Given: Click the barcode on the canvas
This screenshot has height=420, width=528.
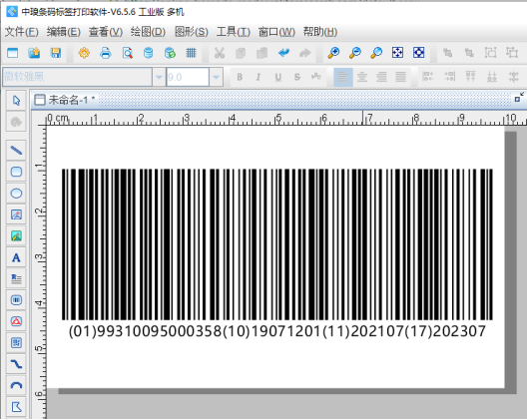Looking at the screenshot, I should (276, 244).
